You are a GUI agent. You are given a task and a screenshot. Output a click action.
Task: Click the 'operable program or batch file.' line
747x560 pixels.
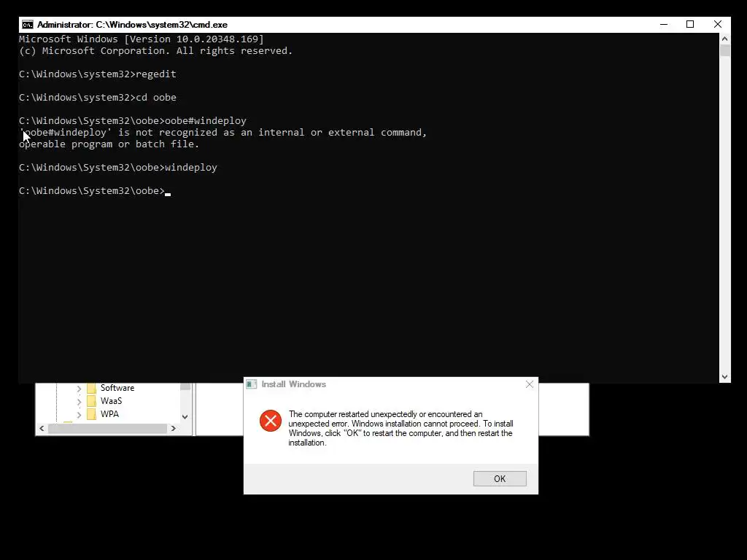coord(109,144)
